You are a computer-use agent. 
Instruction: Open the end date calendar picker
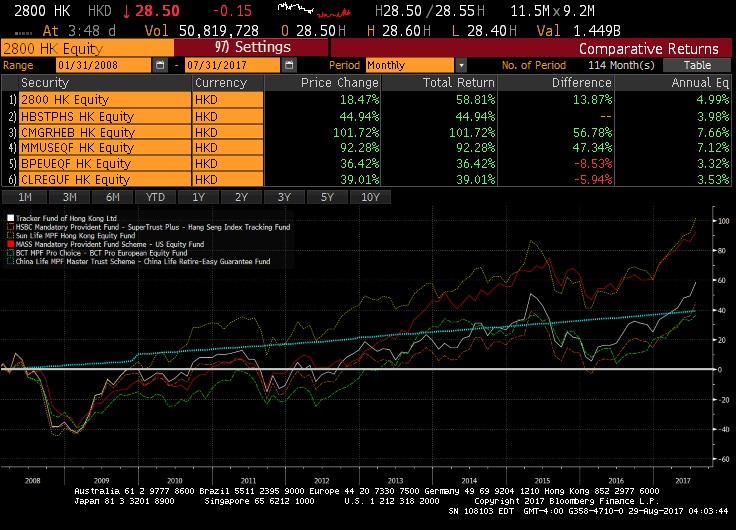pyautogui.click(x=289, y=65)
